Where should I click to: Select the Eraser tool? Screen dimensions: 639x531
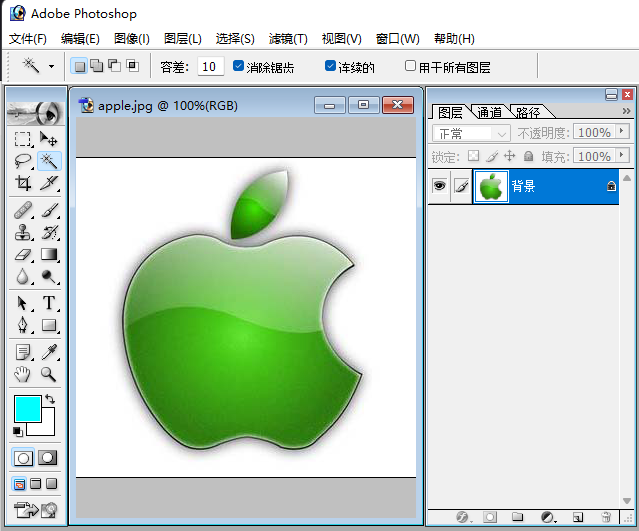[x=22, y=255]
